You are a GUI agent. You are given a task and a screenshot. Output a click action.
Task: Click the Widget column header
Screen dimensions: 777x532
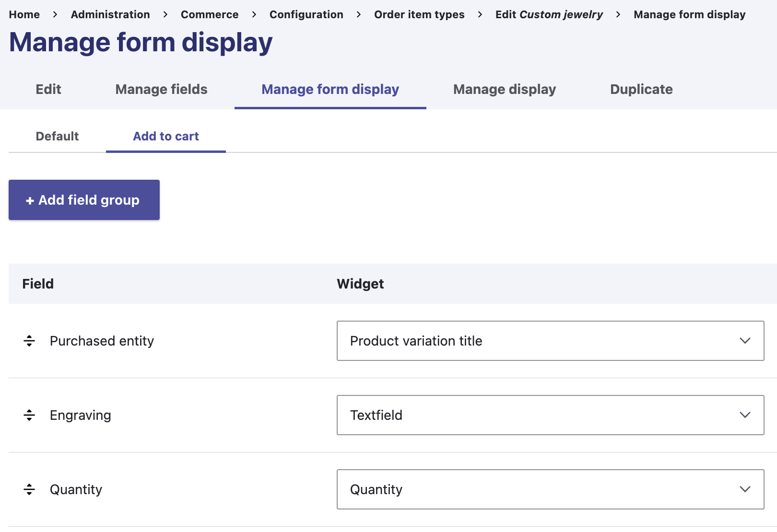click(x=360, y=284)
